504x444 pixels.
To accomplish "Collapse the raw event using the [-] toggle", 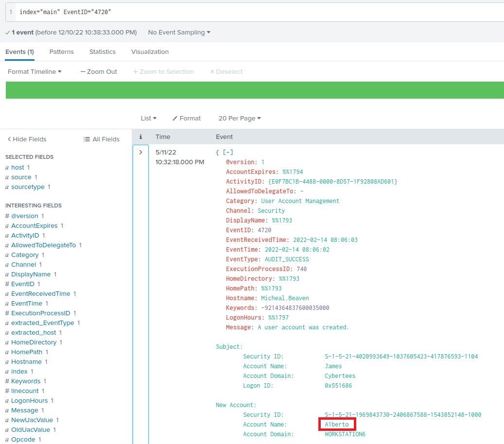I will [228, 152].
